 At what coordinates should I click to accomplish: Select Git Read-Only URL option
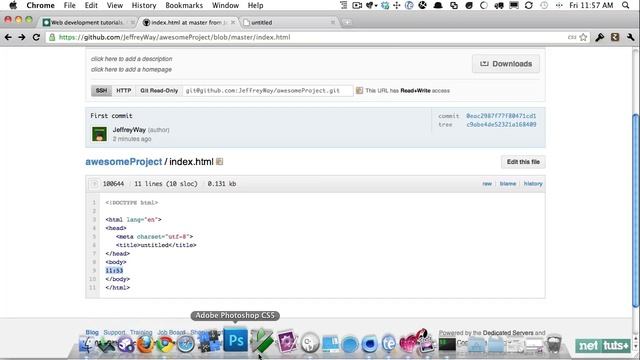[x=159, y=91]
